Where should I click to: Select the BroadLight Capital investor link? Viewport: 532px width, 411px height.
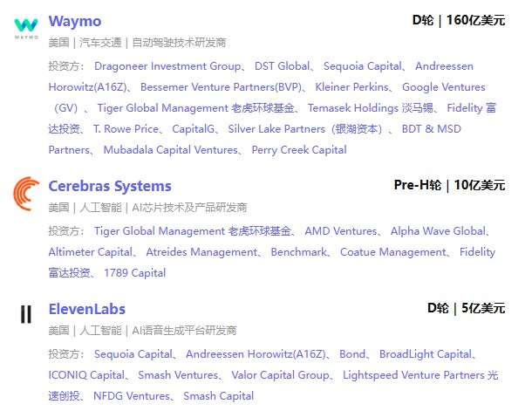pyautogui.click(x=426, y=354)
